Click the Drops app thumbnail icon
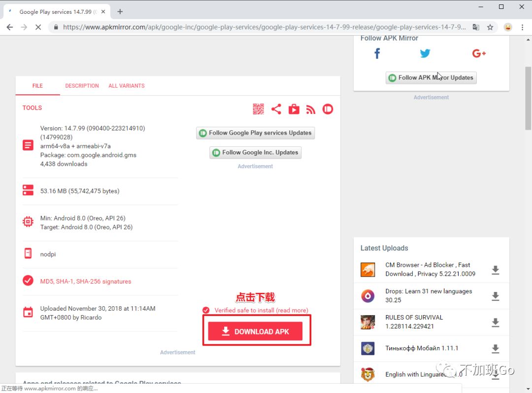532x393 pixels. (x=368, y=296)
